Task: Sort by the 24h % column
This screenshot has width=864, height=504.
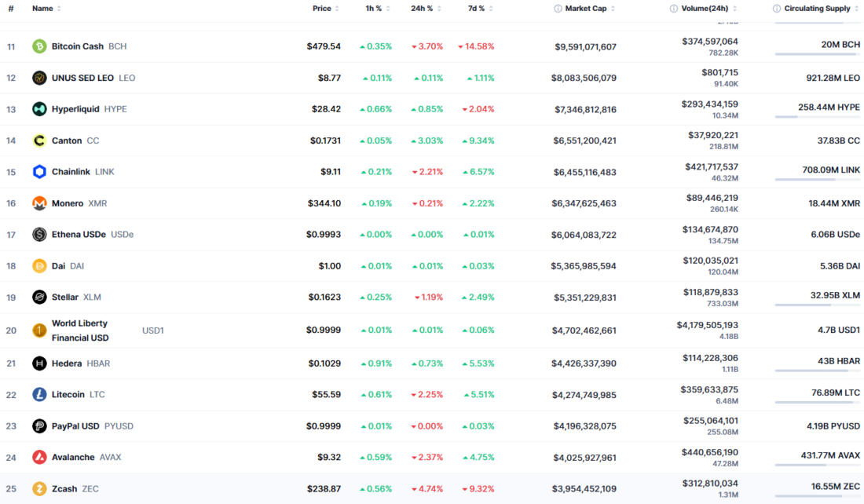Action: point(426,9)
